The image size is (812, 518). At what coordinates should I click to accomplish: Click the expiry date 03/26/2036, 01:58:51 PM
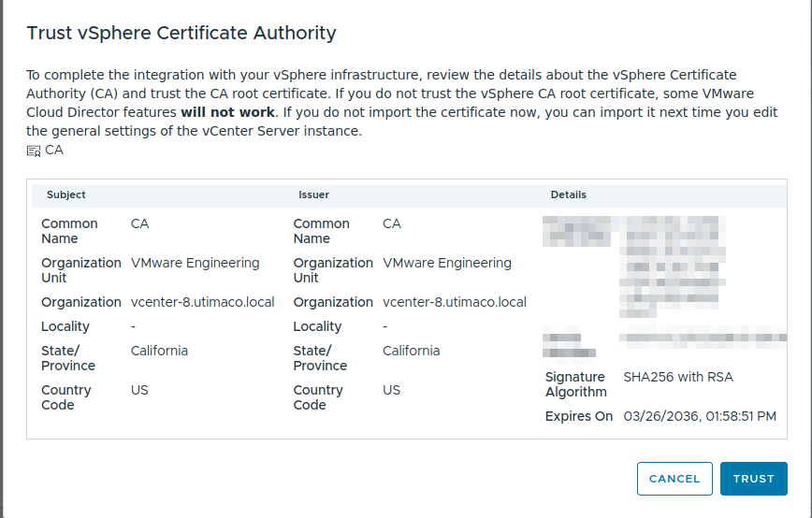[700, 417]
